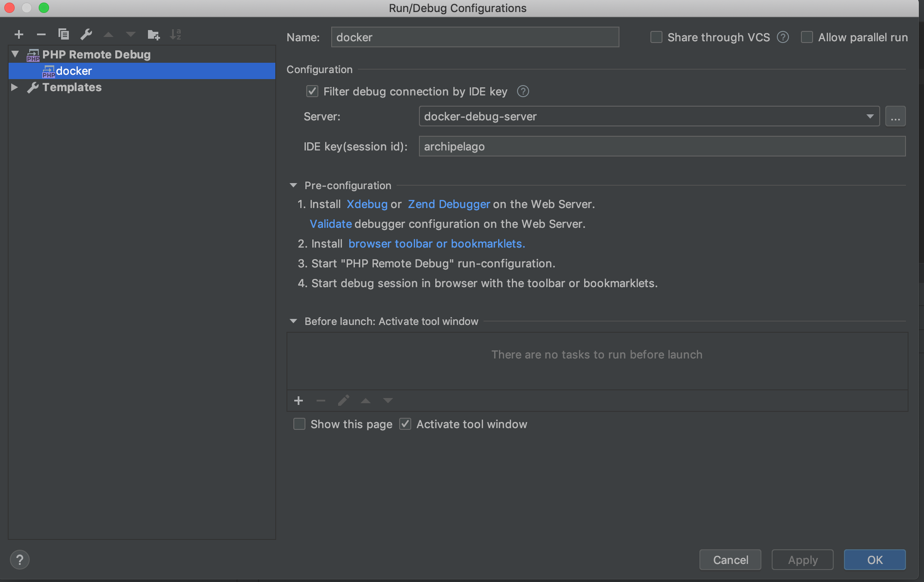Enable Share through VCS checkbox
Viewport: 924px width, 582px height.
point(656,37)
